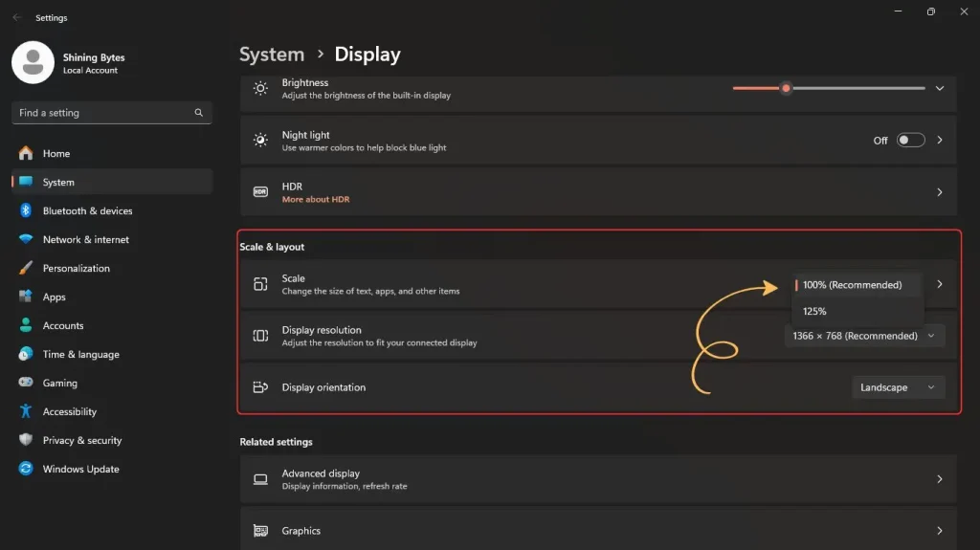The width and height of the screenshot is (980, 550).
Task: Click the Personalization paintbrush icon
Action: [x=26, y=268]
